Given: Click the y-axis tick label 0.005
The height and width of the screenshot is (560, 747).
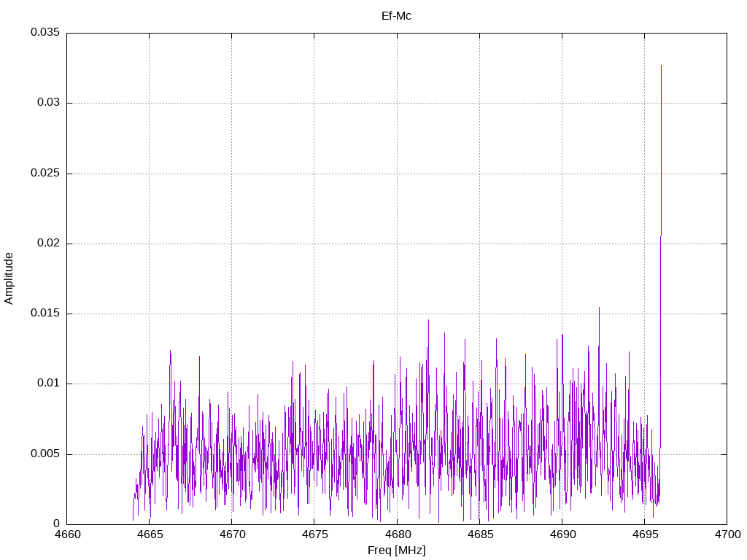Looking at the screenshot, I should coord(45,454).
